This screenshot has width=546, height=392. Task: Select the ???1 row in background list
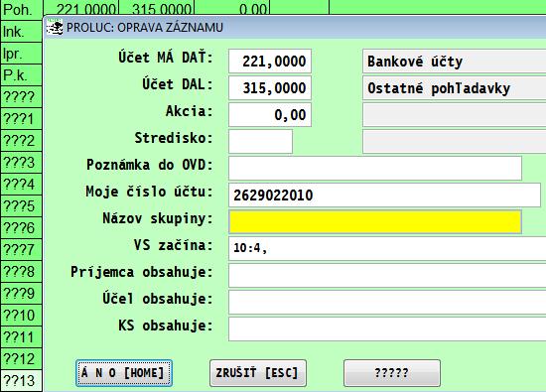tap(21, 119)
